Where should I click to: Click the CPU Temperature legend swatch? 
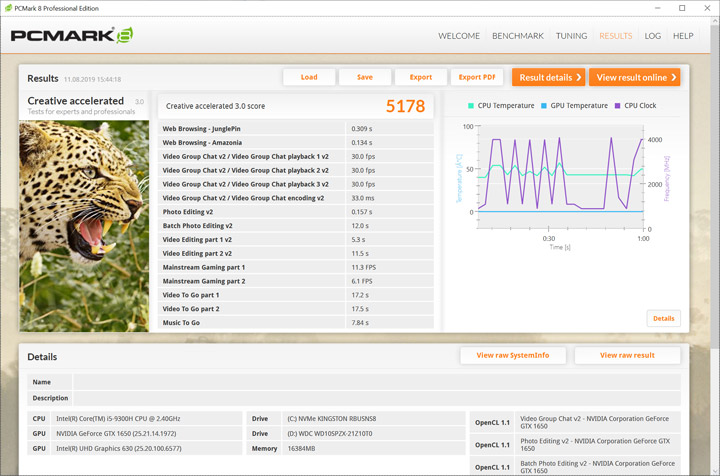[471, 106]
